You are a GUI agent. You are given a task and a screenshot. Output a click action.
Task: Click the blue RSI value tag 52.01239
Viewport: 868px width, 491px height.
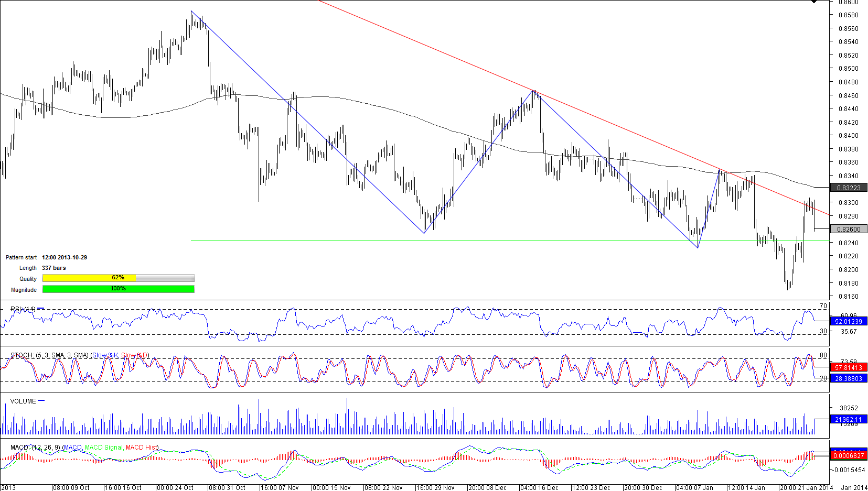pos(848,321)
